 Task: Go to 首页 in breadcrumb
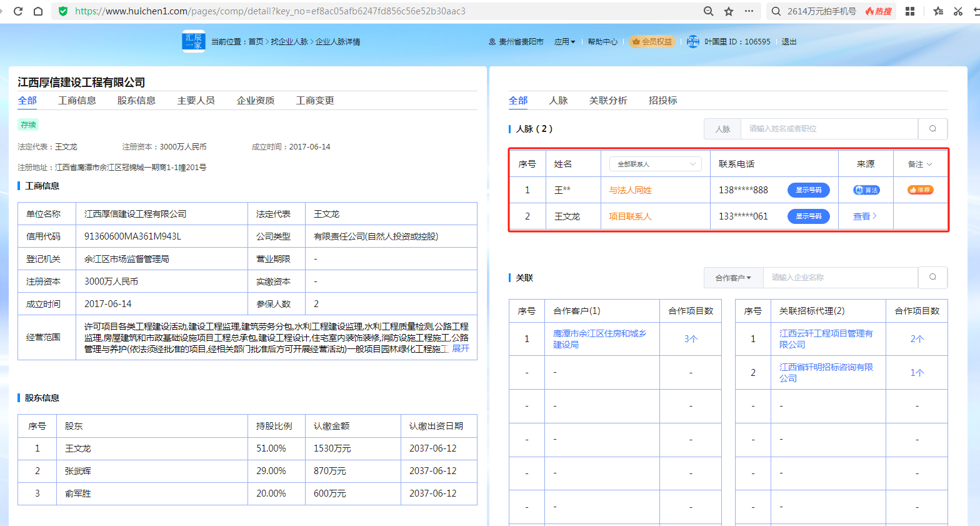pyautogui.click(x=256, y=42)
